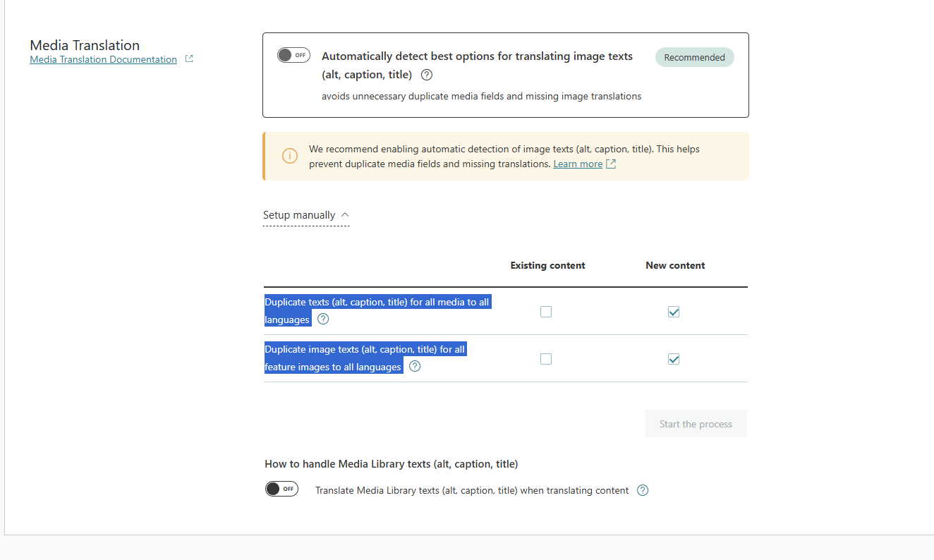Screen dimensions: 934x560
Task: Click help icon beside Translate Media Library texts
Action: pyautogui.click(x=643, y=491)
